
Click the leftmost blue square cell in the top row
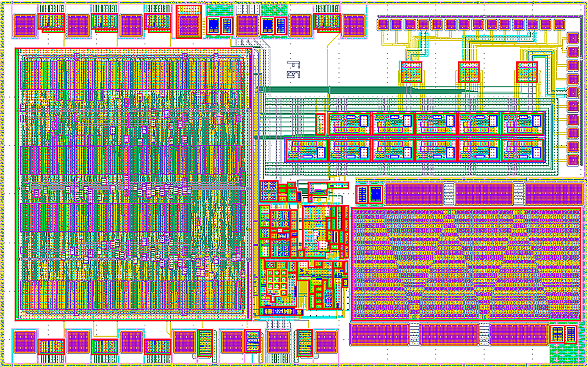tap(213, 25)
